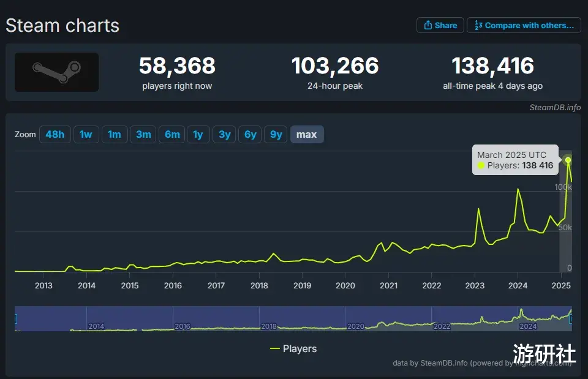Click the 2018 label in navigator strip
This screenshot has height=379, width=588.
(268, 326)
